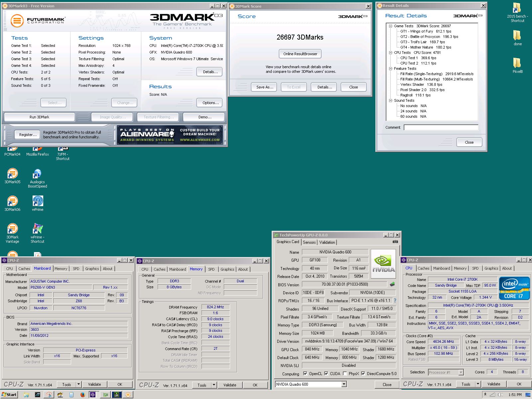Screen dimensions: 532x399
Task: Collapse the Game Tests tree node
Action: tap(391, 26)
